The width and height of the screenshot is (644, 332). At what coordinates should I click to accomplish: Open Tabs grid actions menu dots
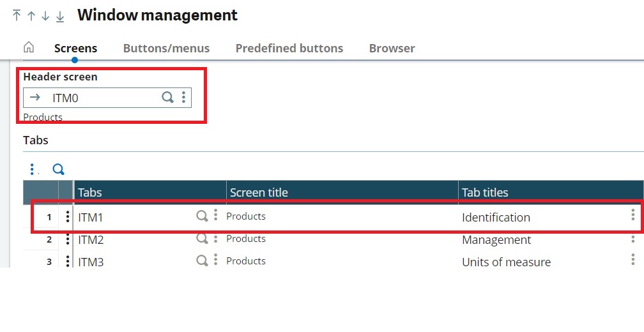tap(33, 169)
